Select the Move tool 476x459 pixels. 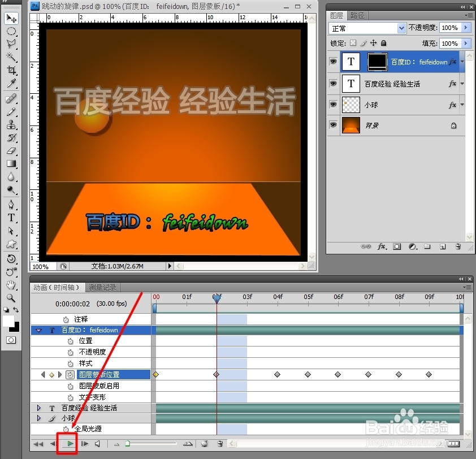pos(11,19)
